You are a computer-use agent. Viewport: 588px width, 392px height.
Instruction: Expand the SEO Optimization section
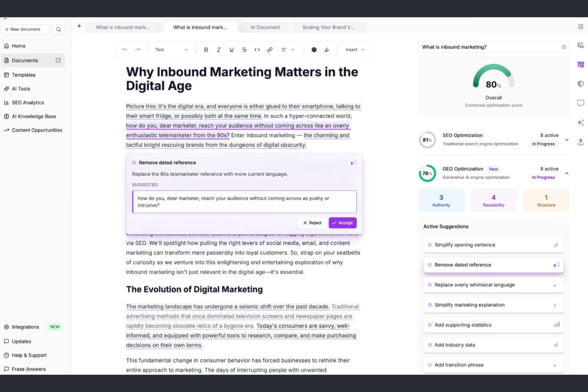(567, 140)
